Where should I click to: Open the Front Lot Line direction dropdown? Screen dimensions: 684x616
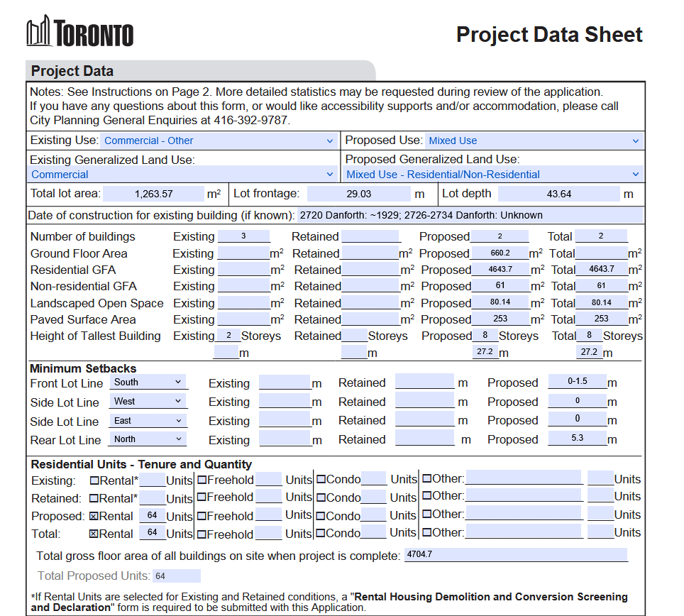click(148, 383)
